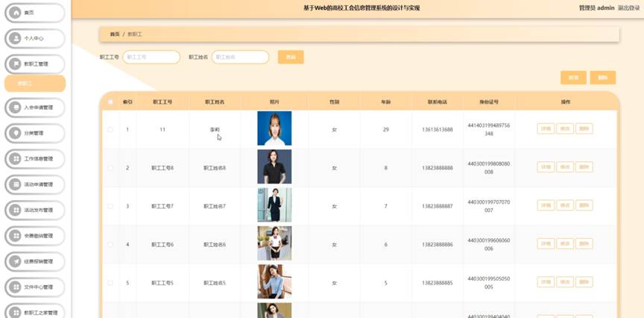Tick the select-all checkbox in the table header
This screenshot has height=318, width=644.
pos(110,102)
